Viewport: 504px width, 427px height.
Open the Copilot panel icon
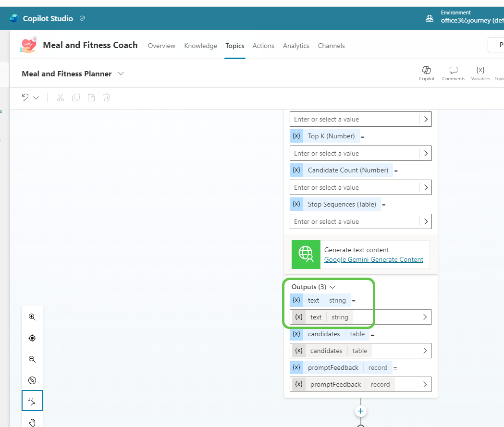(426, 73)
